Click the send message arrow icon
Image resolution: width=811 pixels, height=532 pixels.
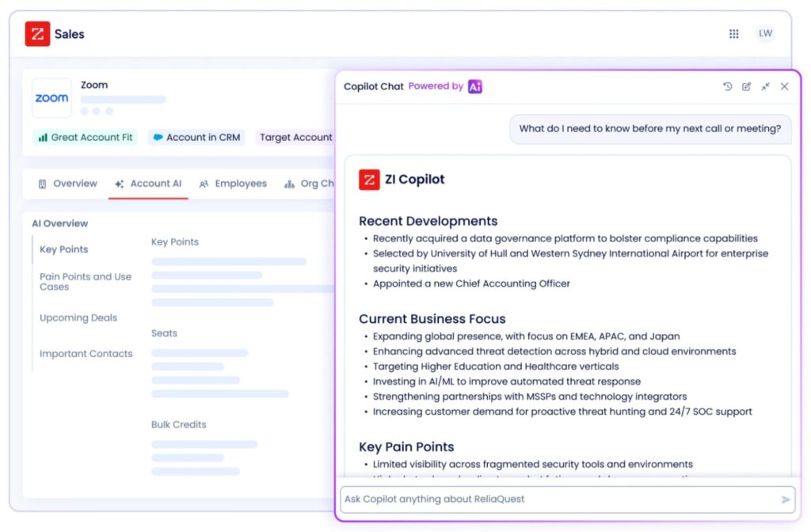click(x=786, y=500)
